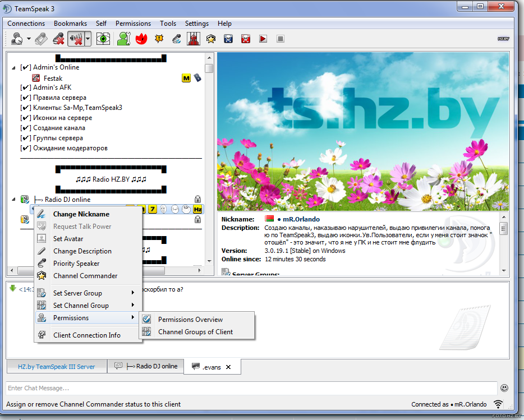Click the red play triangle toolbar button

(263, 39)
